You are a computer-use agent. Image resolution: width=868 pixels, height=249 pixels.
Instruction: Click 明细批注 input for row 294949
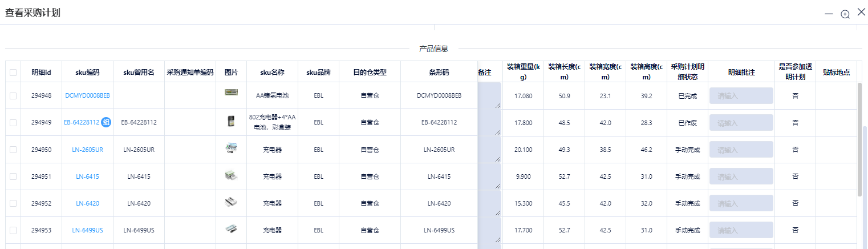[741, 123]
